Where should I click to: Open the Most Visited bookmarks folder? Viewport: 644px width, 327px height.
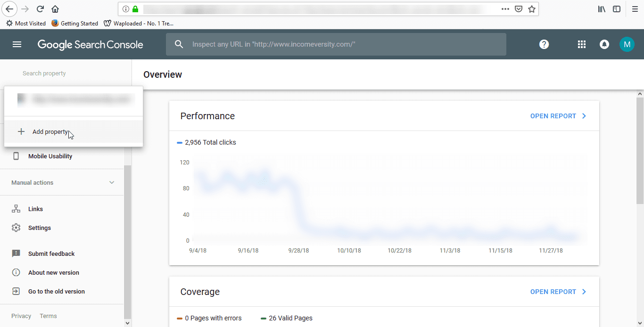[26, 23]
